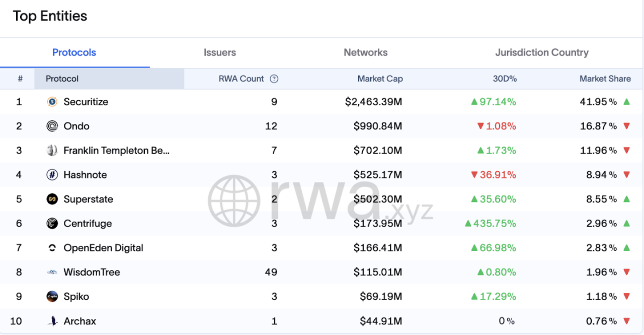Click the $502.30M market cap value

click(378, 199)
